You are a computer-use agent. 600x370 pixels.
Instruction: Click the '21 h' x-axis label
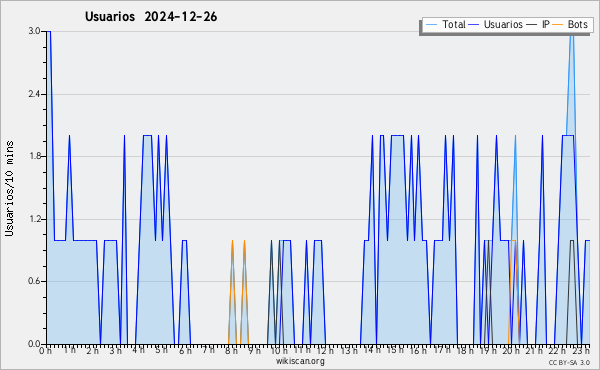pos(534,350)
